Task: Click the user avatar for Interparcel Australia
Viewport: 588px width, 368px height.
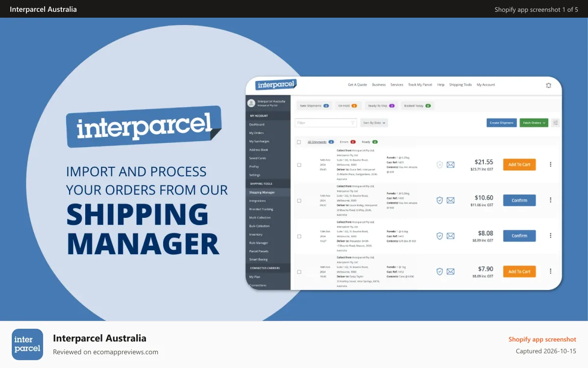Action: pos(251,103)
